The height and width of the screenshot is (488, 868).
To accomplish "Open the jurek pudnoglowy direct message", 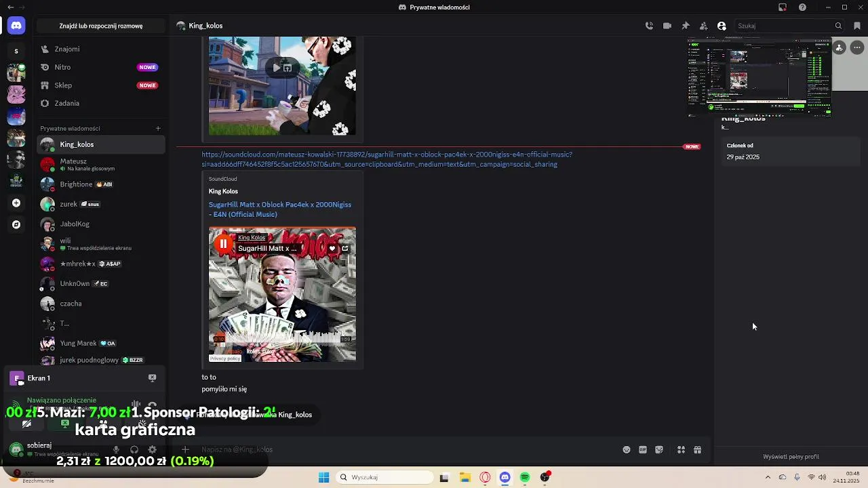I will [x=101, y=360].
